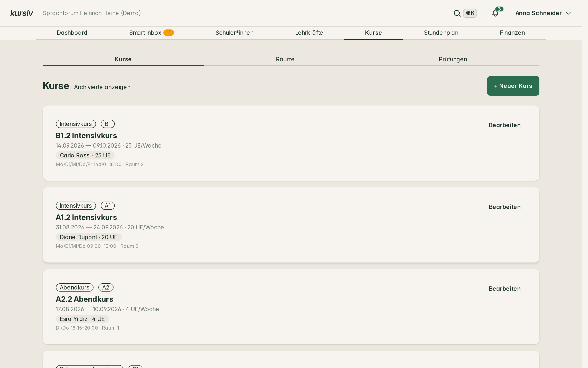Screen dimensions: 588x368
Task: Click schedule Mo/Di/Mi/Do 09:00–13:00 · Raum 2
Action: pyautogui.click(x=97, y=246)
